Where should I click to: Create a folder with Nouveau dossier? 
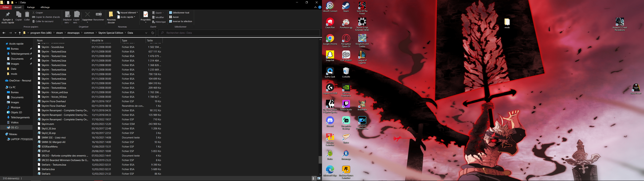(x=111, y=17)
